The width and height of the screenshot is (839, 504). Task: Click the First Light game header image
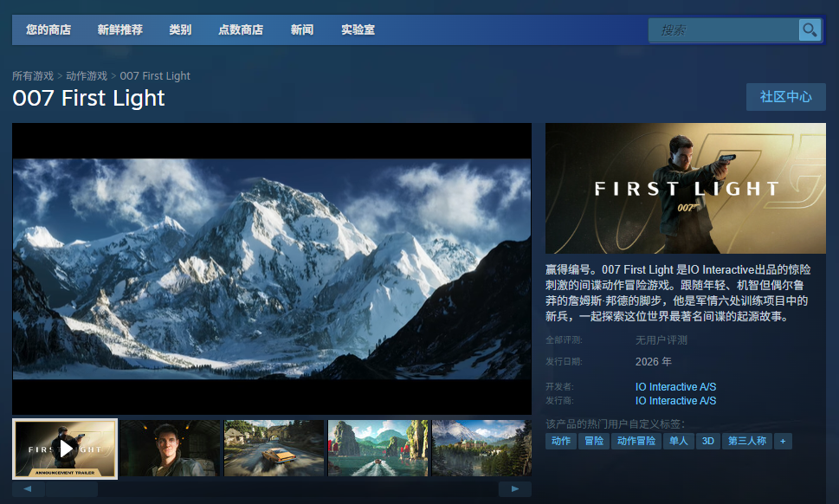pos(686,188)
